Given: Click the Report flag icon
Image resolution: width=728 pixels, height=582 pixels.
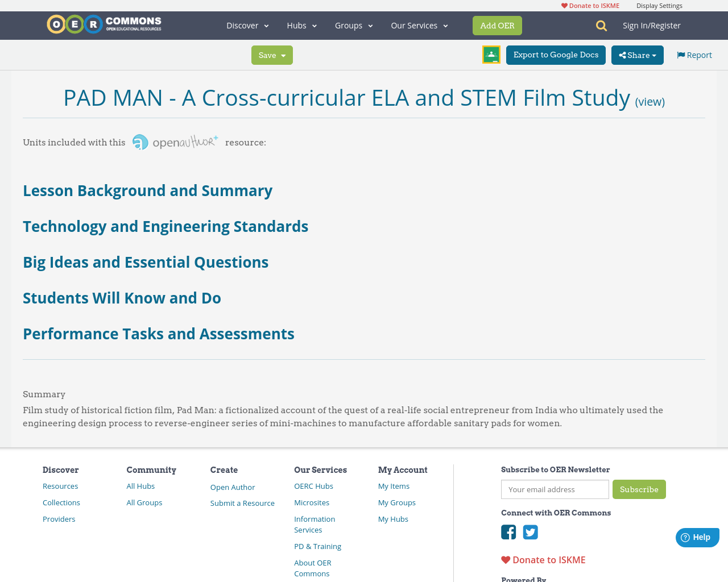Looking at the screenshot, I should [681, 54].
